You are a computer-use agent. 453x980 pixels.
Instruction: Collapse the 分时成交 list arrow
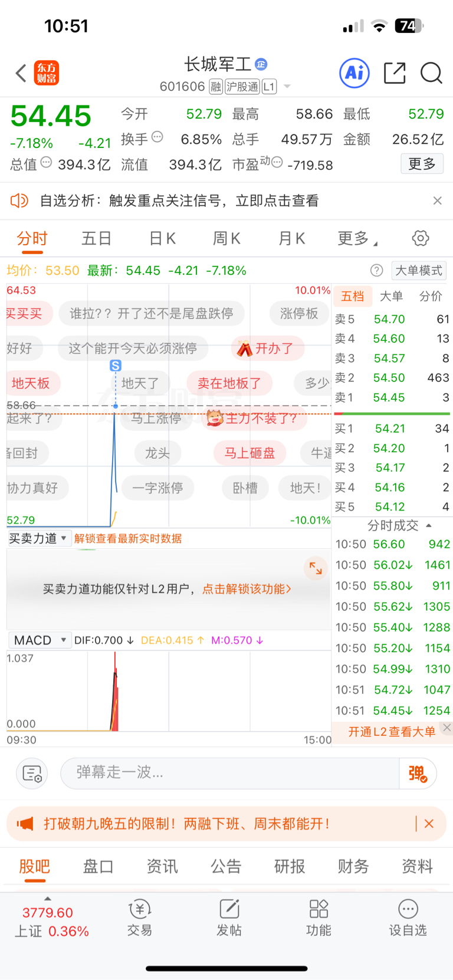[x=429, y=525]
